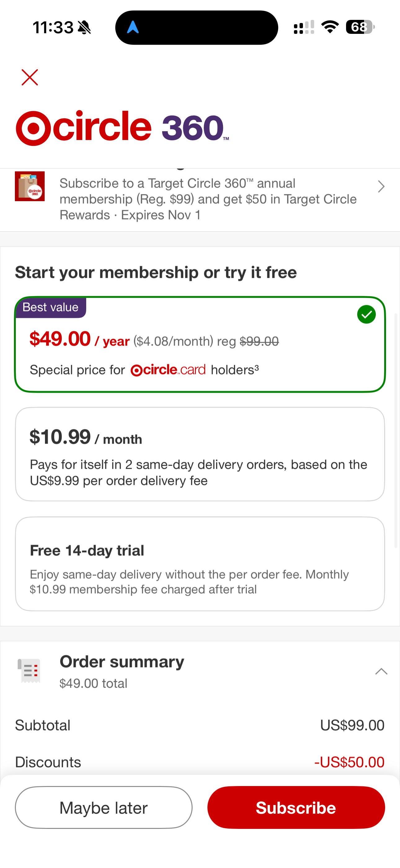Tap the Target Circle 360 logo
The height and width of the screenshot is (868, 400).
point(122,128)
